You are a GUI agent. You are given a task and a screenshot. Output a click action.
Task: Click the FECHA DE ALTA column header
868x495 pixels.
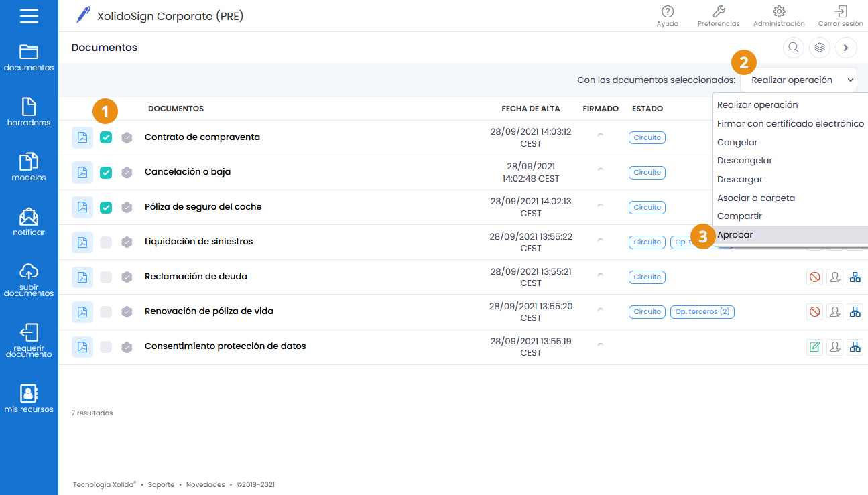531,109
